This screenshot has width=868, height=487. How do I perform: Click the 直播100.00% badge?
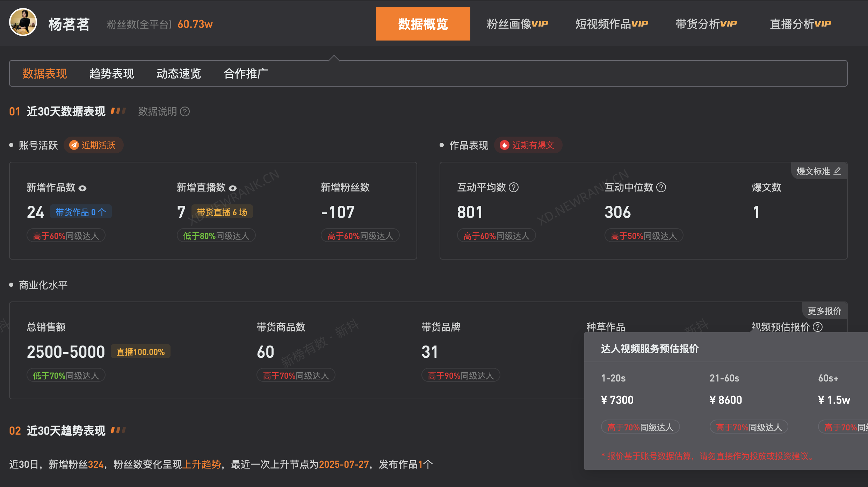(x=140, y=351)
